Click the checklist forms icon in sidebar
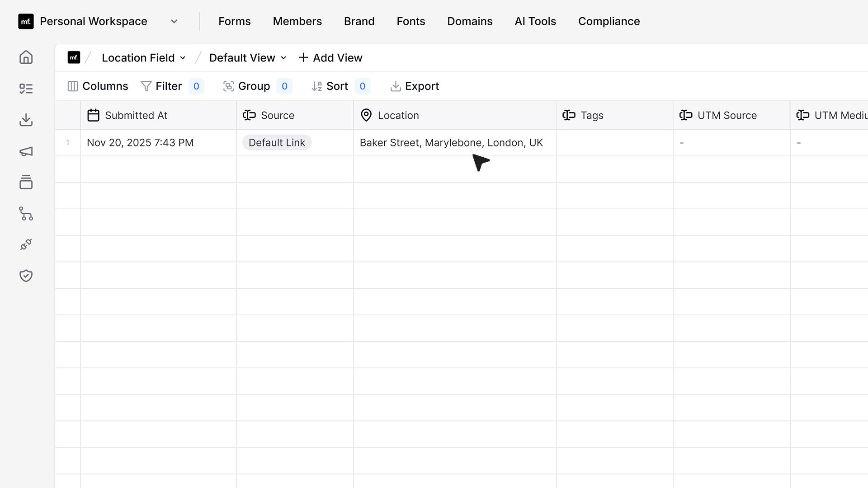The width and height of the screenshot is (868, 488). [x=26, y=89]
